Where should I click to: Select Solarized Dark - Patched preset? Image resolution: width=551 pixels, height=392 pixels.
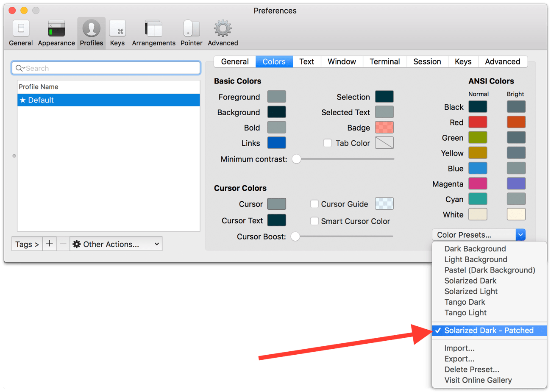(x=490, y=331)
